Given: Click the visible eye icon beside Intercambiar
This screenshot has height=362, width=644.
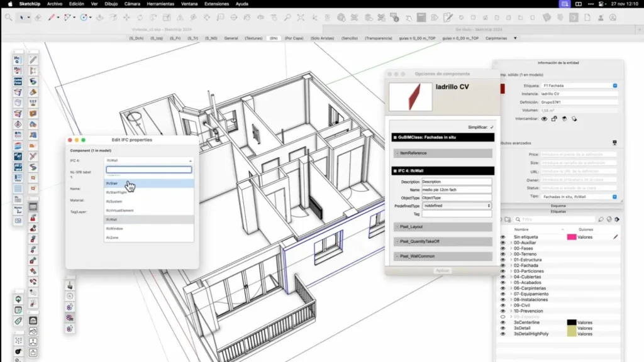Looking at the screenshot, I should tap(544, 119).
